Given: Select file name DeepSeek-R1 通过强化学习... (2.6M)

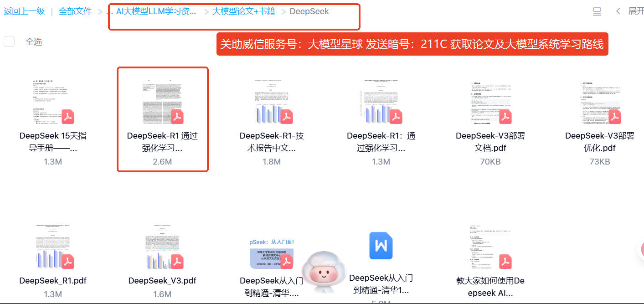Looking at the screenshot, I should (162, 142).
